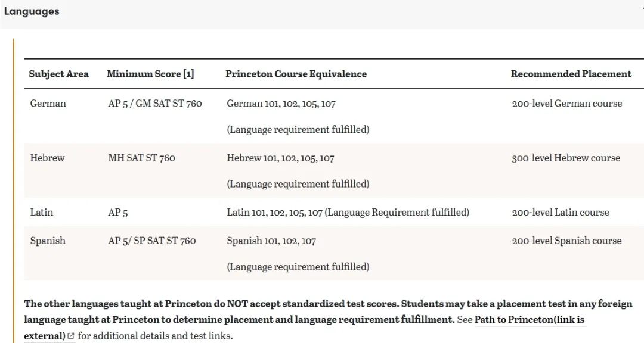Click the Spanish 101, 102, 107 text
Image resolution: width=644 pixels, height=343 pixels.
click(271, 241)
